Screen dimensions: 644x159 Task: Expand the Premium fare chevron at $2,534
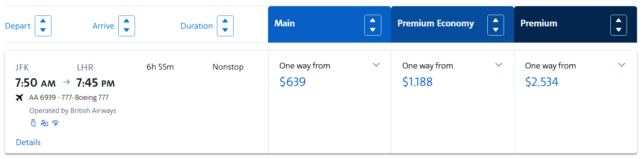click(622, 65)
